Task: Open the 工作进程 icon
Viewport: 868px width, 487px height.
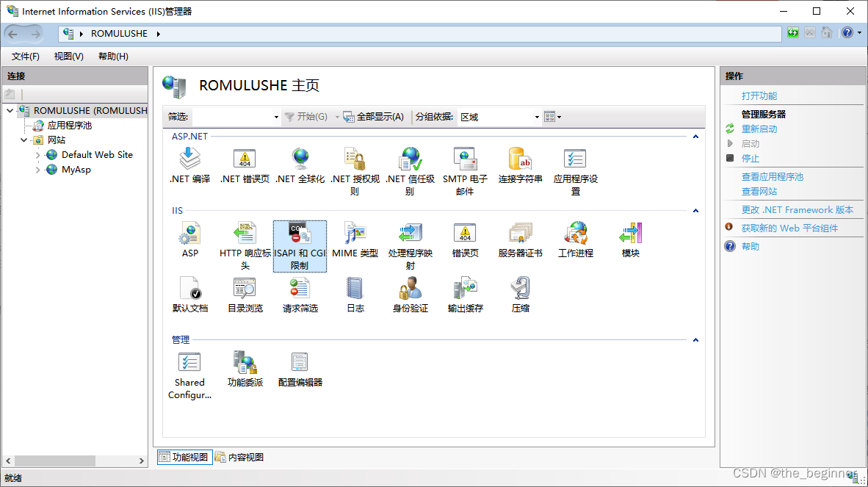Action: (575, 234)
